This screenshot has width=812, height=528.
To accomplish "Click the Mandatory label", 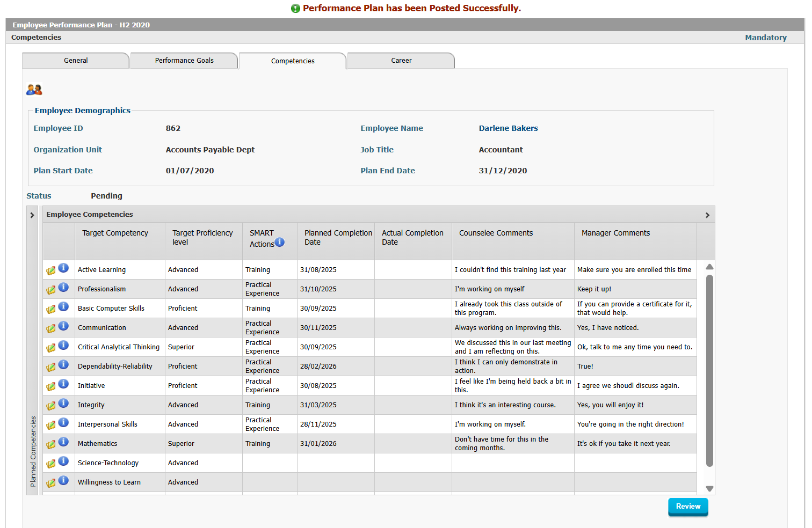I will click(x=766, y=38).
